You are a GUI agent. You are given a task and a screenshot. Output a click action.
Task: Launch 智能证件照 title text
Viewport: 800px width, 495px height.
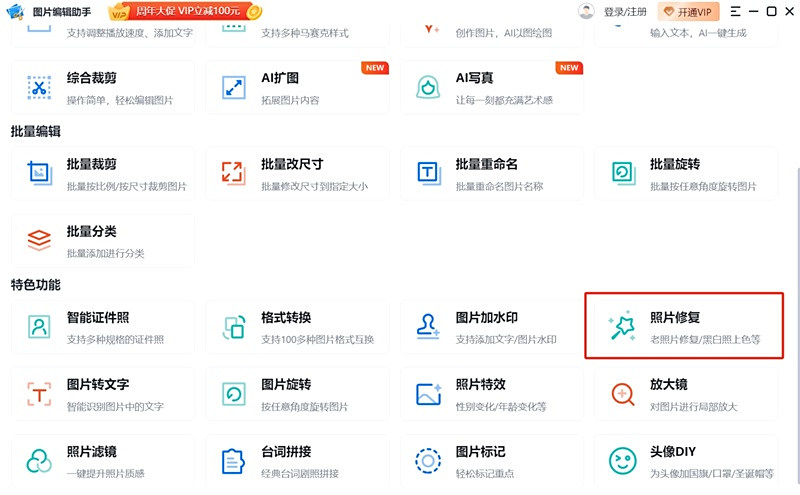point(98,318)
